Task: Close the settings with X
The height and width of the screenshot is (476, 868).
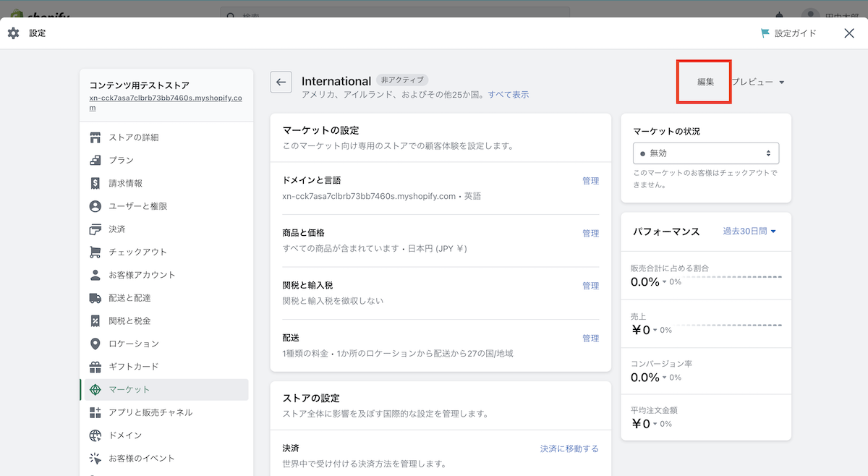Action: [x=849, y=33]
